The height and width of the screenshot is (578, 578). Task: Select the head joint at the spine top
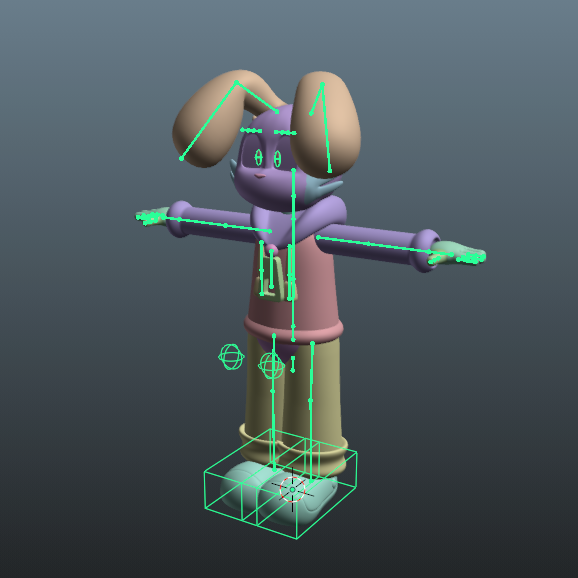[x=293, y=170]
